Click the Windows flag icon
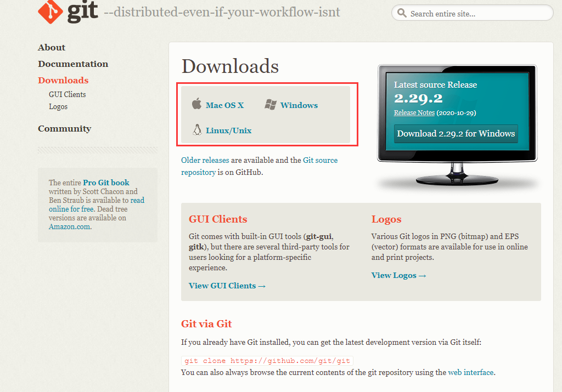This screenshot has width=562, height=392. [x=271, y=105]
